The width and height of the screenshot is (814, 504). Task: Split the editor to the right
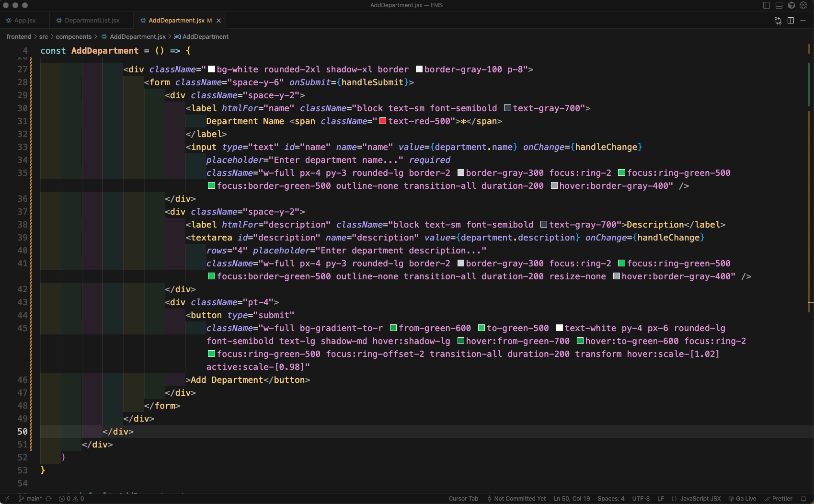[x=791, y=21]
